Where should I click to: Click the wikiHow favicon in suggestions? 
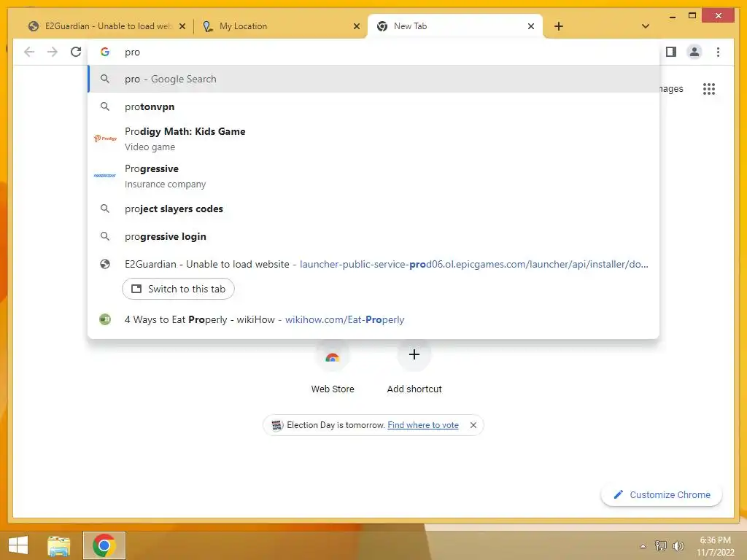tap(105, 319)
